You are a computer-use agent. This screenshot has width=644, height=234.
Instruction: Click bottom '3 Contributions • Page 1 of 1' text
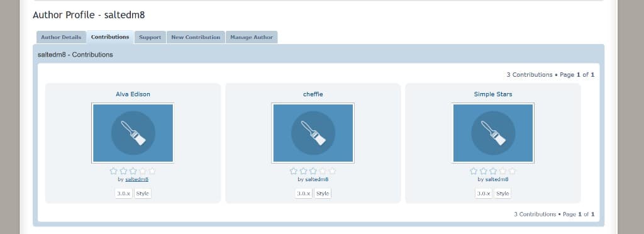point(554,214)
